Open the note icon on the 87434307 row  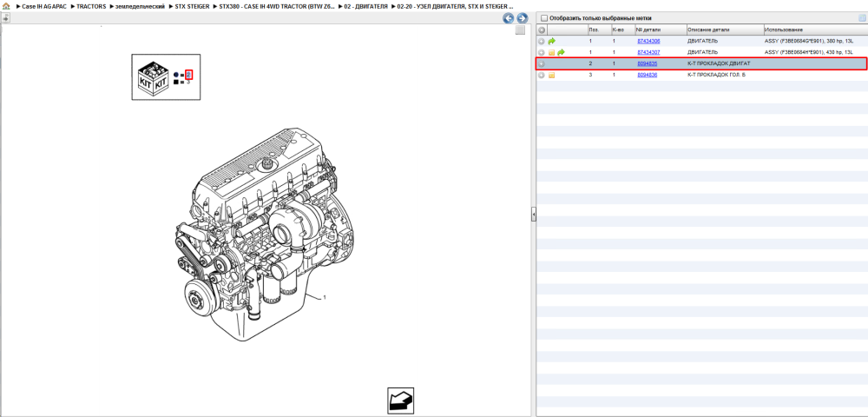(551, 53)
